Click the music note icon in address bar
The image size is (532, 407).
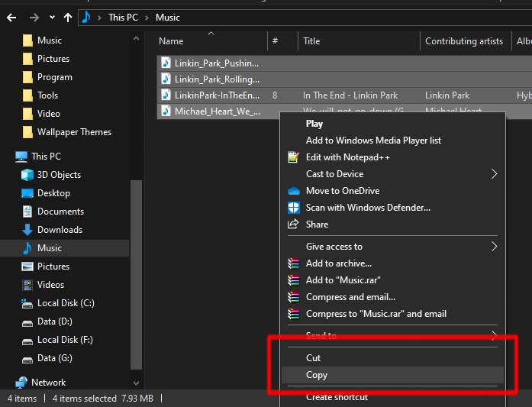tap(86, 17)
